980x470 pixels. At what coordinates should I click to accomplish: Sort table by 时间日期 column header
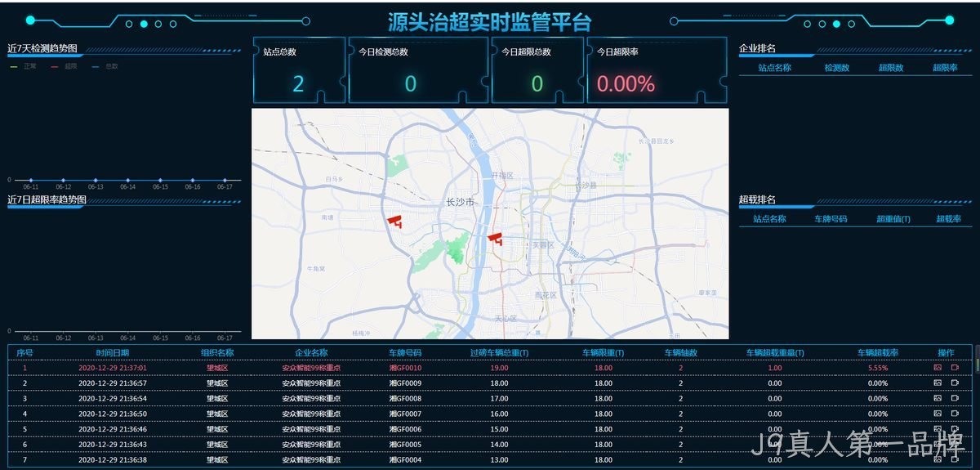tap(113, 353)
